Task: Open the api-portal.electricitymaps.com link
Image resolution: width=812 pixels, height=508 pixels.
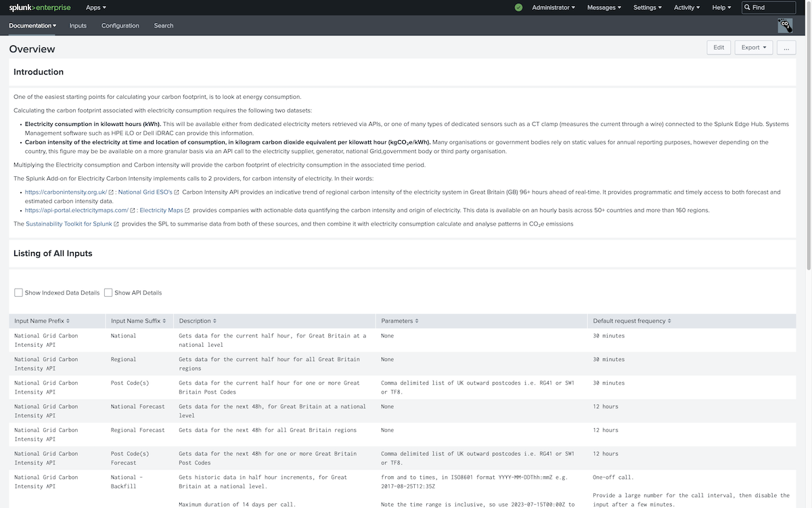Action: pos(76,211)
